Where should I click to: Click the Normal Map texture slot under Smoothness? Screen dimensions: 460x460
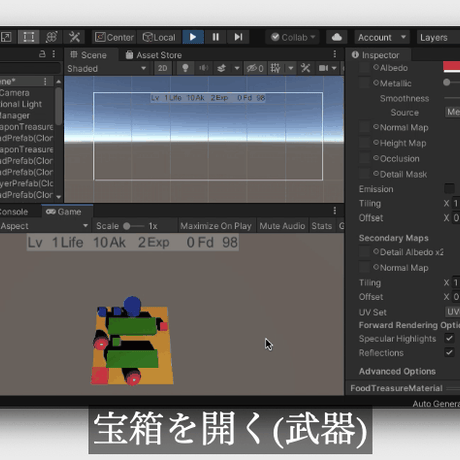[x=365, y=127]
